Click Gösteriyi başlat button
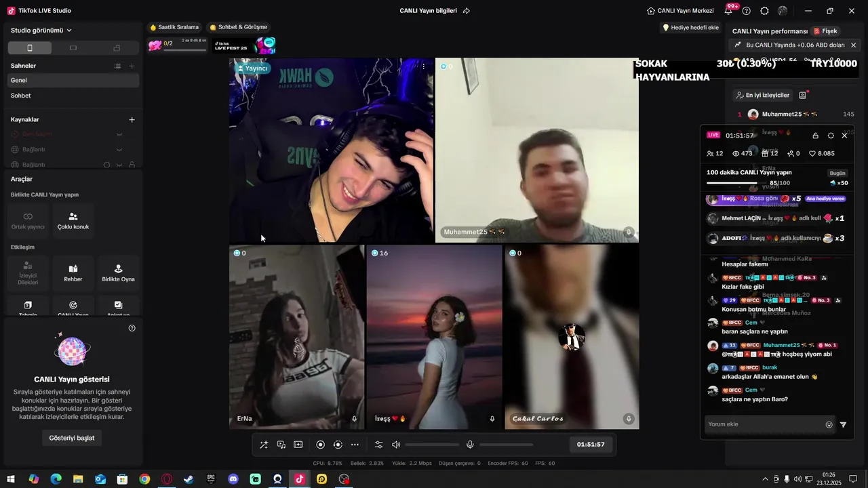The width and height of the screenshot is (868, 488). pyautogui.click(x=72, y=438)
